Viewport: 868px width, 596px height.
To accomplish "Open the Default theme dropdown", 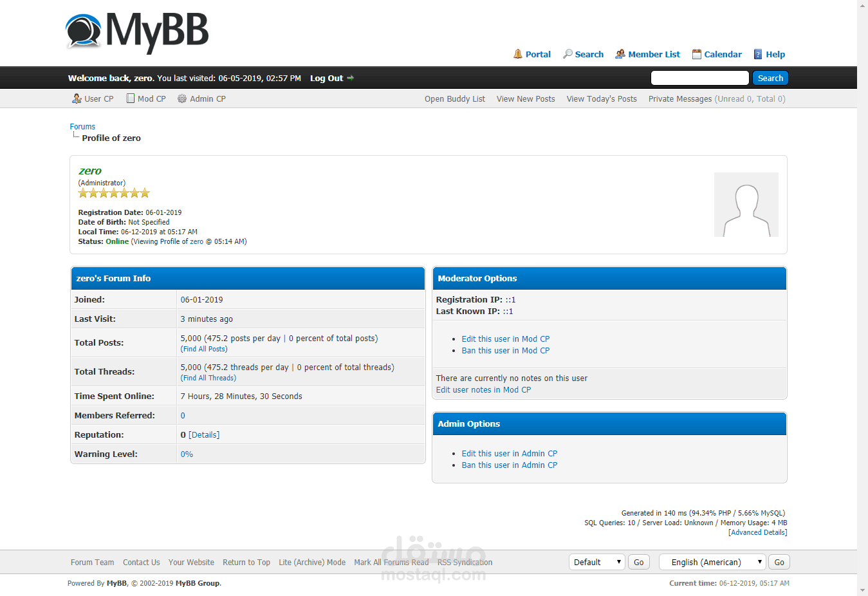I will pyautogui.click(x=597, y=562).
